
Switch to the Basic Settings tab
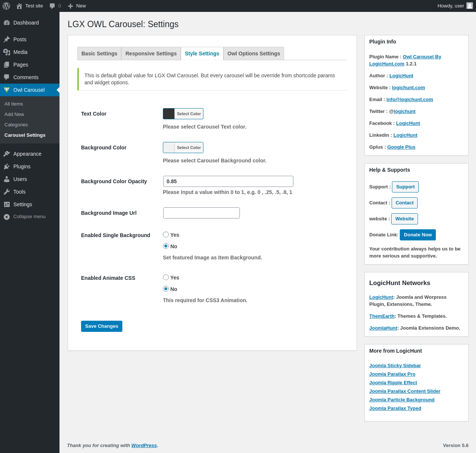pos(99,54)
